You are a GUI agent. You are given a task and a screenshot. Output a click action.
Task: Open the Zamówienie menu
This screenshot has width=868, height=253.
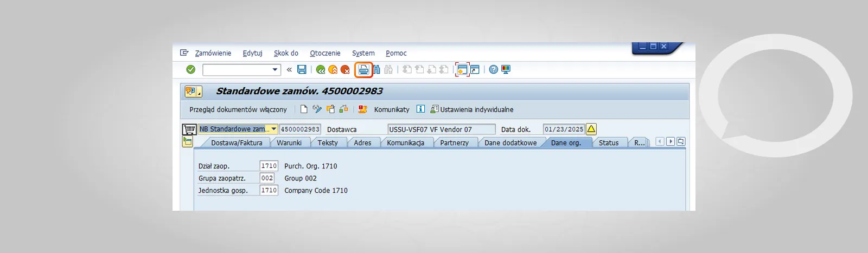(213, 53)
